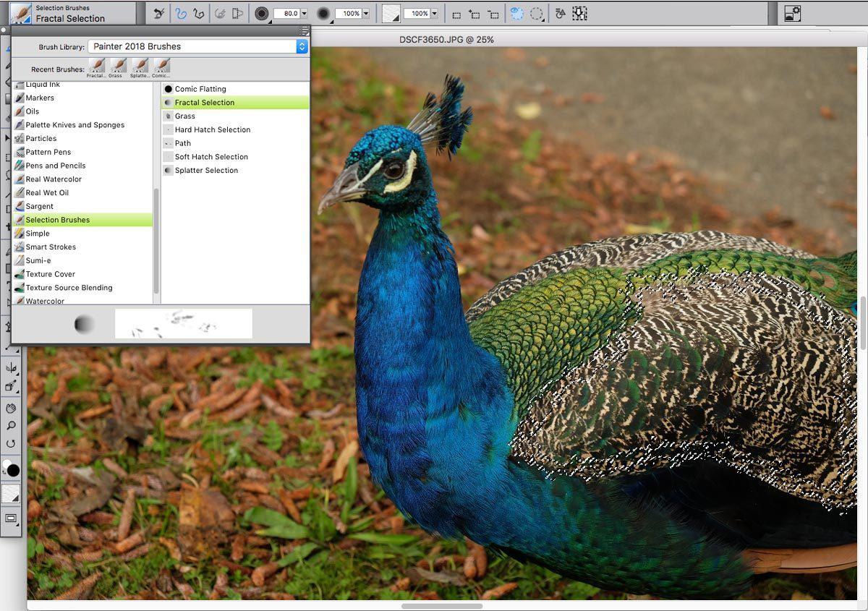Select the Real Wet Oil category
The width and height of the screenshot is (868, 611).
pyautogui.click(x=82, y=192)
